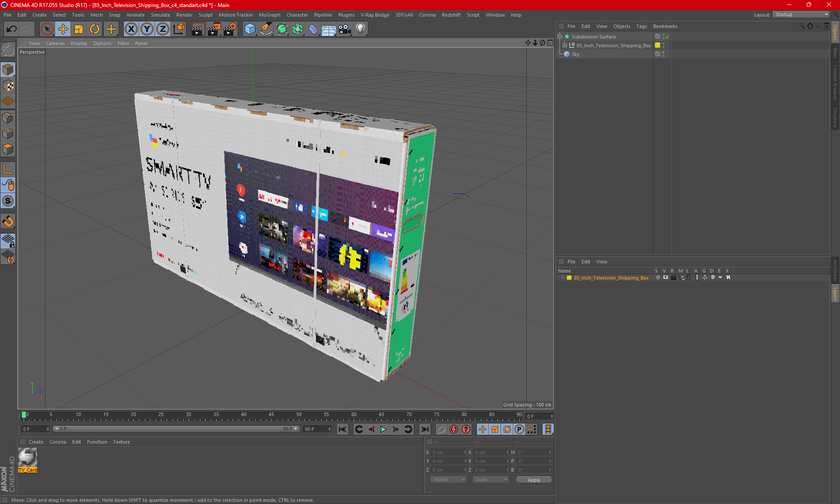Open material manager Texture menu
840x504 pixels.
(x=121, y=442)
